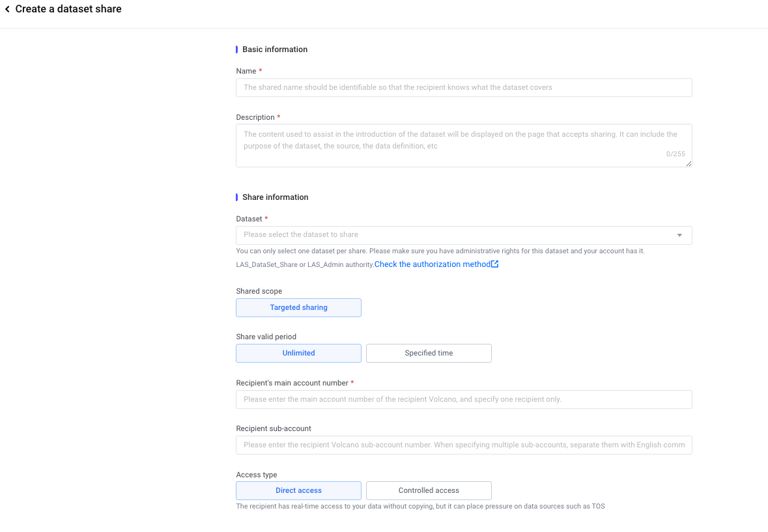Click the Recipient sub-account input box
Image resolution: width=768 pixels, height=532 pixels.
point(463,445)
